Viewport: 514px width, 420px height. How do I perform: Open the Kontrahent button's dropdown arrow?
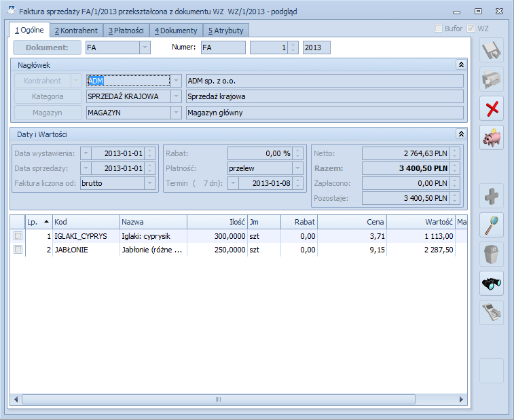pos(76,81)
